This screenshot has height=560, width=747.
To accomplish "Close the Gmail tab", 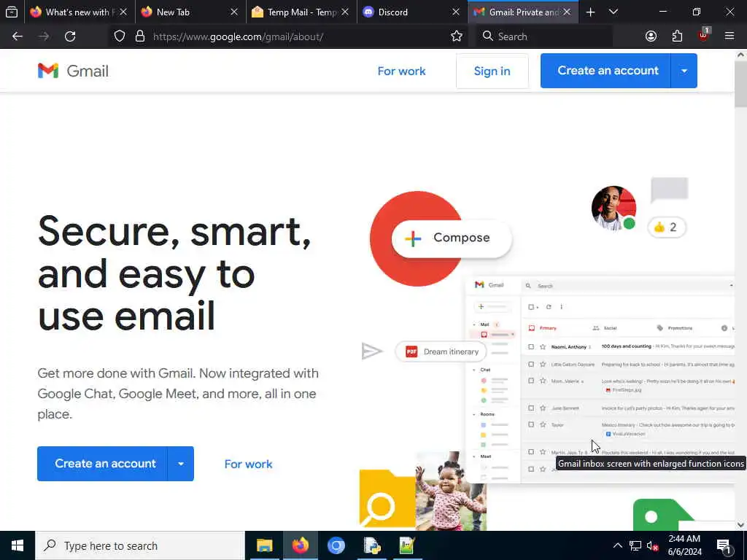I will point(567,12).
